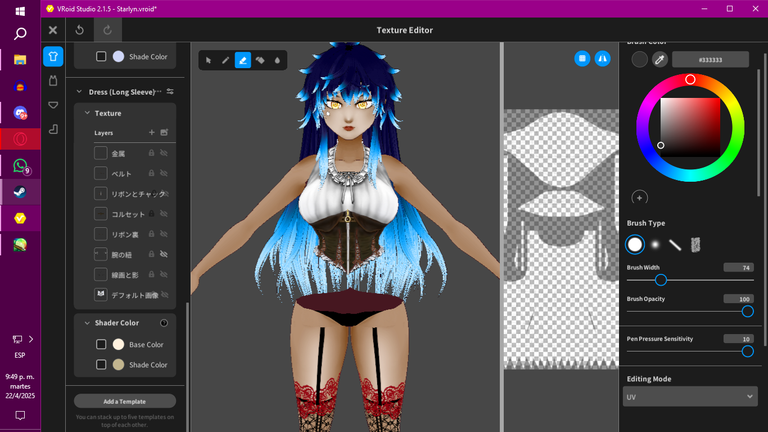Select the リボン裏 layer name
This screenshot has width=768, height=432.
pos(125,235)
